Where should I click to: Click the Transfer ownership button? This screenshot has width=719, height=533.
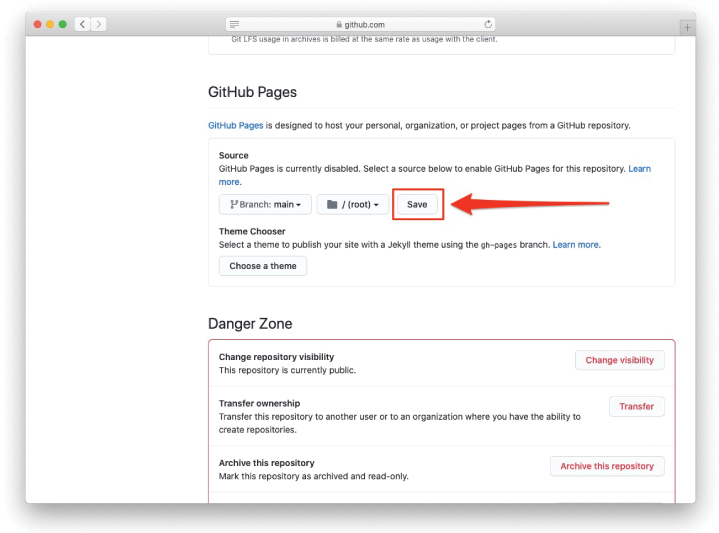(636, 406)
